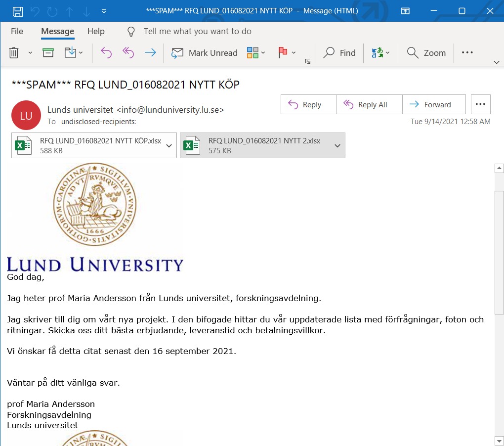The image size is (504, 446).
Task: Expand the ribbon using the collapse chevron
Action: [x=497, y=62]
